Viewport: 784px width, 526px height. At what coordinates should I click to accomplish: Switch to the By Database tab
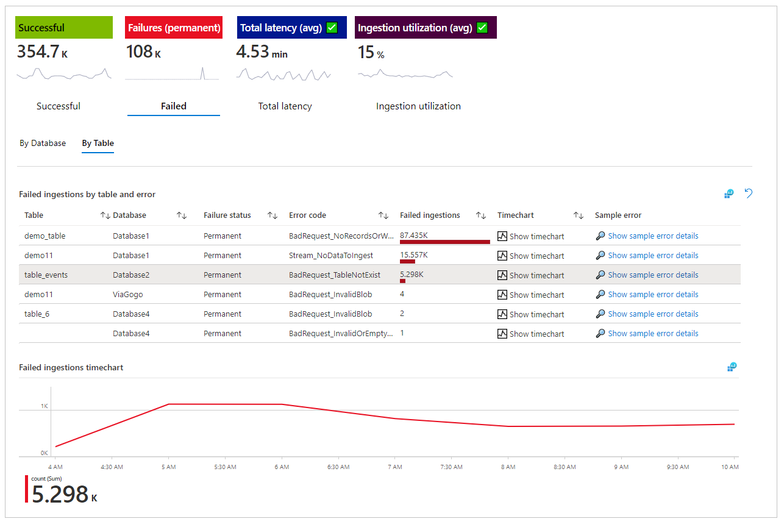click(42, 143)
